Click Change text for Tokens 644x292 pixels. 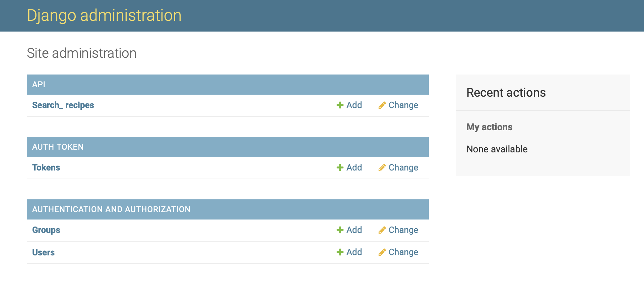pyautogui.click(x=403, y=168)
